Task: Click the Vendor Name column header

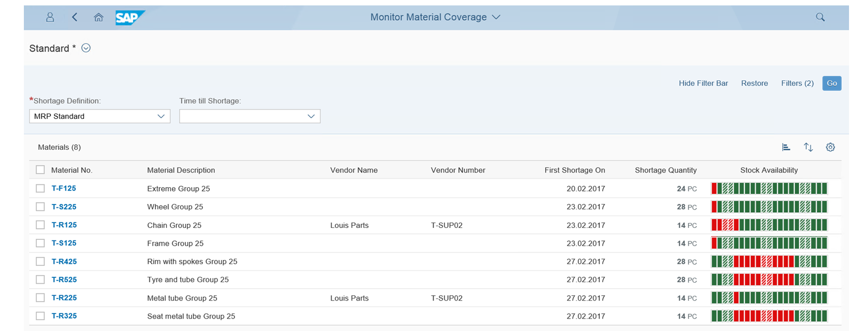Action: [x=354, y=170]
